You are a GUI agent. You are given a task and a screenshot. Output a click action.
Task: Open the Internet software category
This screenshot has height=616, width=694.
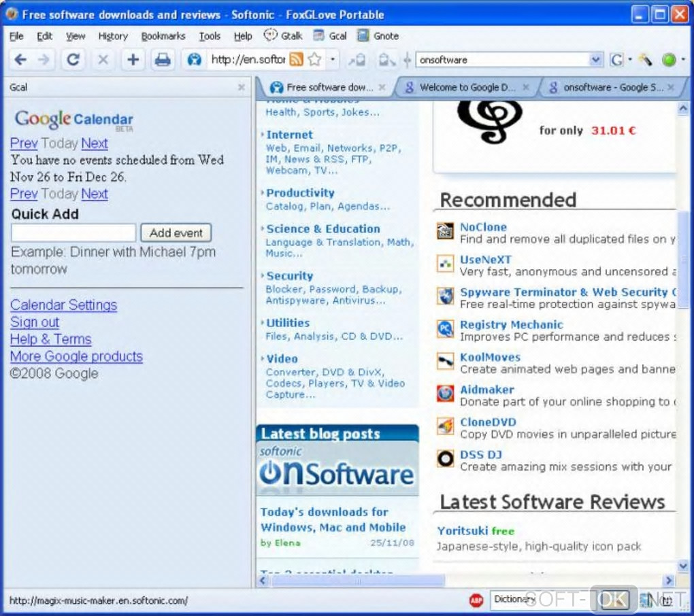[x=289, y=135]
